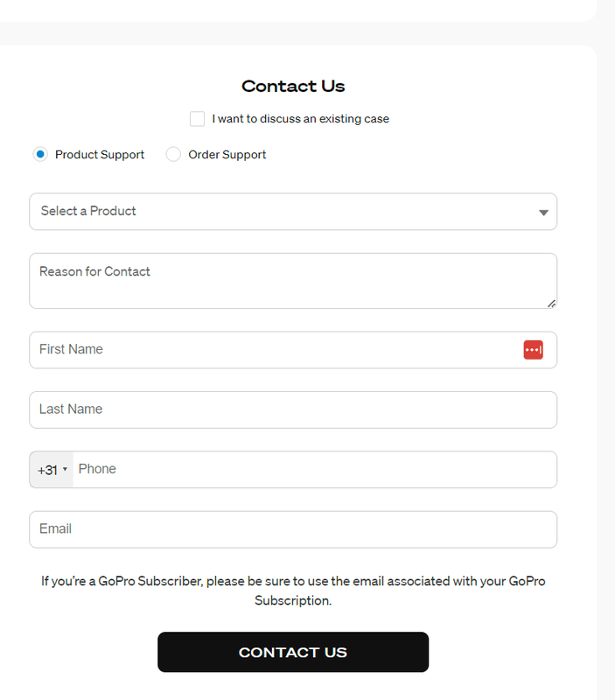Click the 'Product Support' label text
Screen dimensions: 615x700
click(x=100, y=155)
